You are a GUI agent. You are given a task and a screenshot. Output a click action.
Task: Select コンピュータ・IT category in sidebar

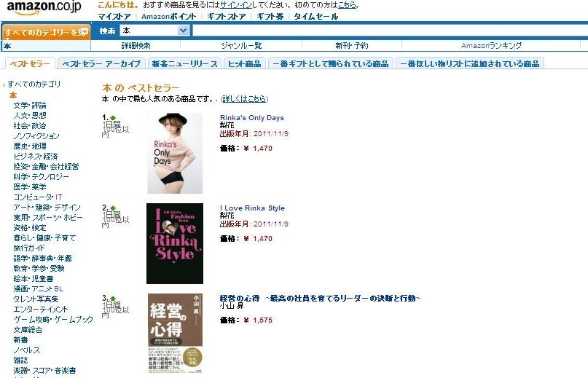tap(38, 197)
